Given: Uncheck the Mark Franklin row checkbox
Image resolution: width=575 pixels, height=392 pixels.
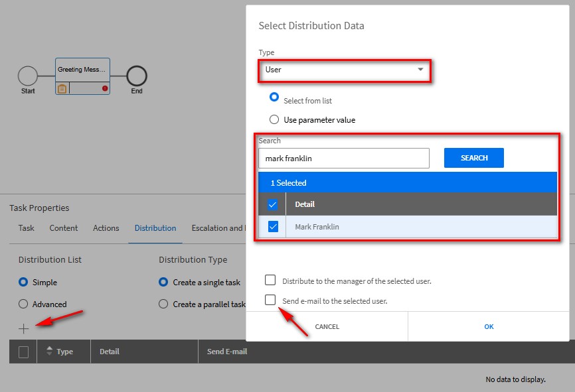Looking at the screenshot, I should (272, 227).
